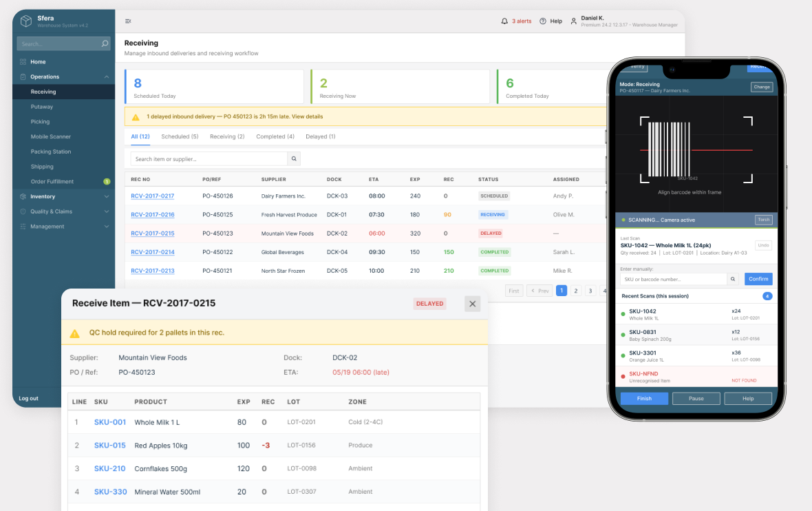Image resolution: width=812 pixels, height=511 pixels.
Task: Focus the Search item or supplier field
Action: [209, 158]
